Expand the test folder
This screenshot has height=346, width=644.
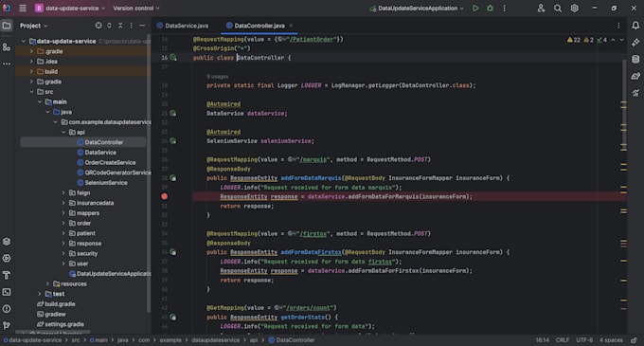tap(40, 294)
